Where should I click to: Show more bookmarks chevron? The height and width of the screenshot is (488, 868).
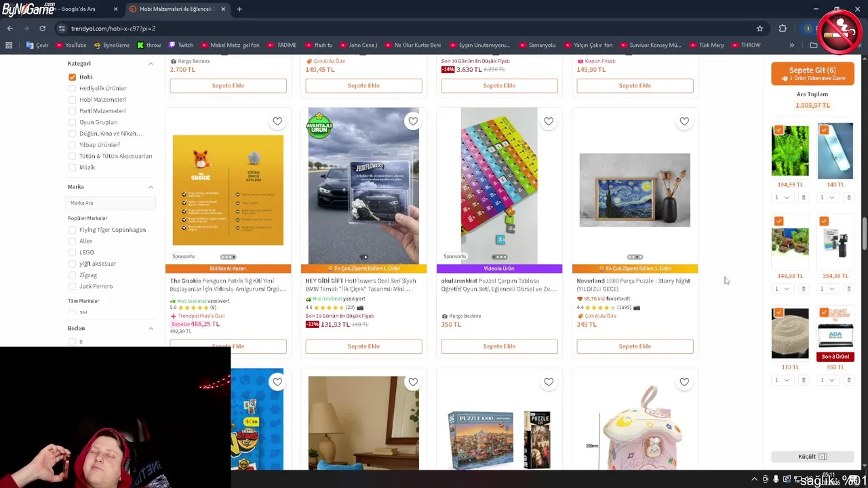(791, 45)
